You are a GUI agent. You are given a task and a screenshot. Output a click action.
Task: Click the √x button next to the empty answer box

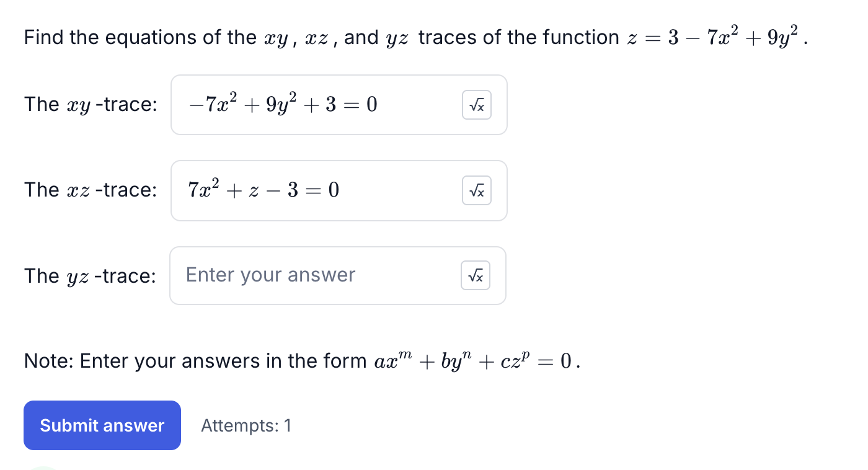click(476, 275)
